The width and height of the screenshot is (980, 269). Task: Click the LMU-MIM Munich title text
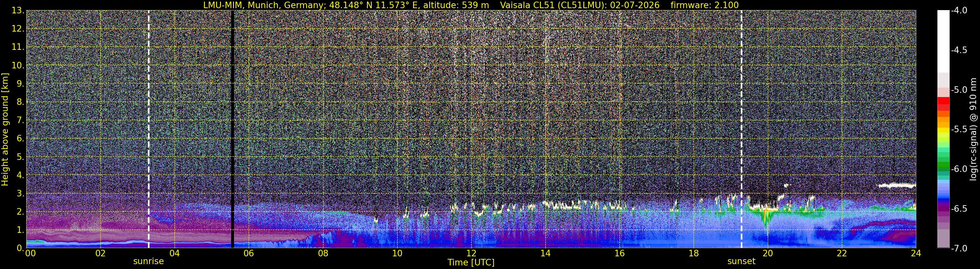click(x=346, y=5)
